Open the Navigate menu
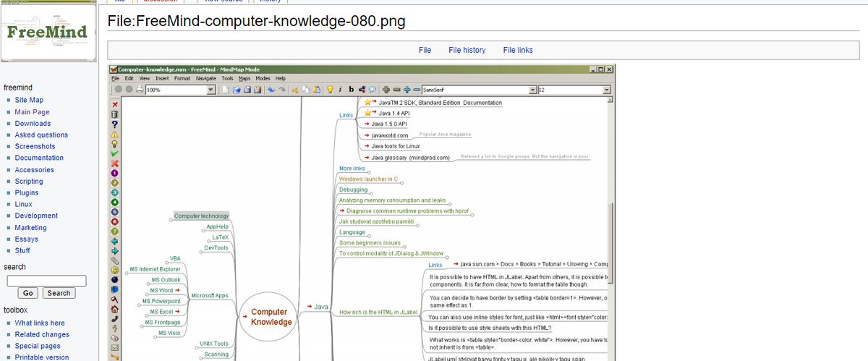The height and width of the screenshot is (361, 868). 206,78
